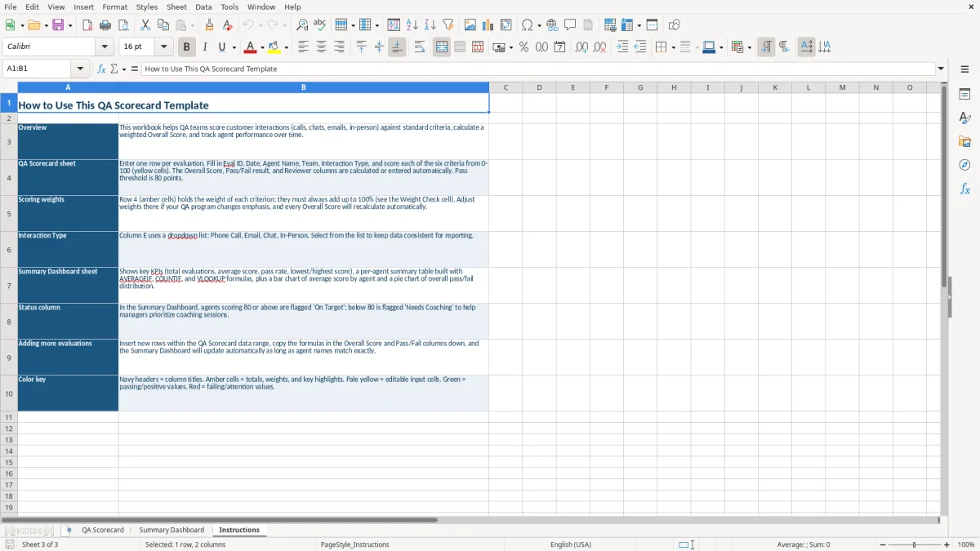
Task: Add a decimal place
Action: (581, 47)
